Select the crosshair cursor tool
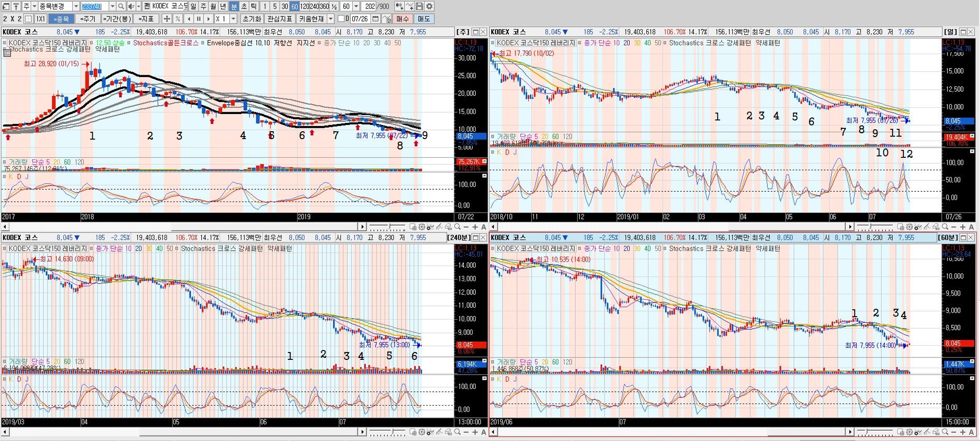Image resolution: width=980 pixels, height=441 pixels. 167,19
